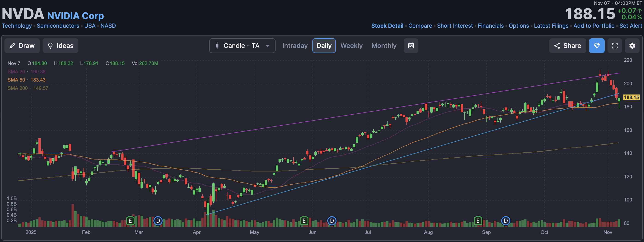Switch to the Intraday timeframe
This screenshot has height=242, width=644.
coord(295,46)
